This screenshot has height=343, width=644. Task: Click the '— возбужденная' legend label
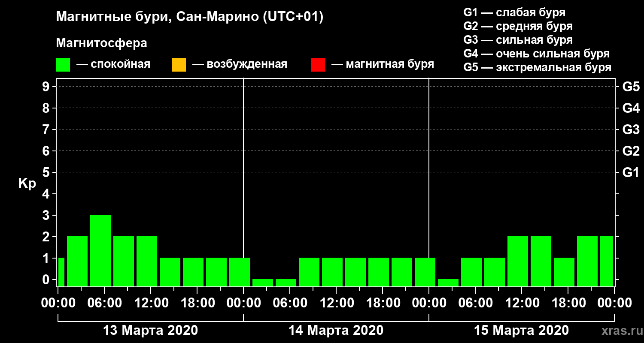(240, 64)
